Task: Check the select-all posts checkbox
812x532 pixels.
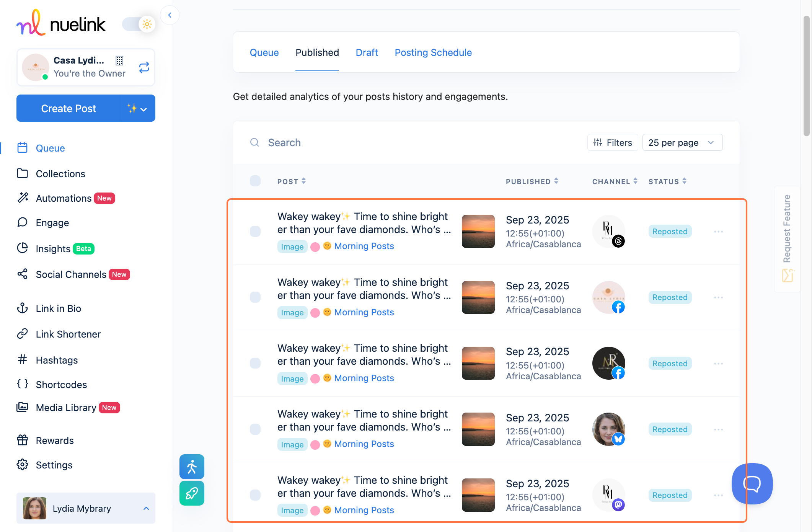Action: point(255,181)
